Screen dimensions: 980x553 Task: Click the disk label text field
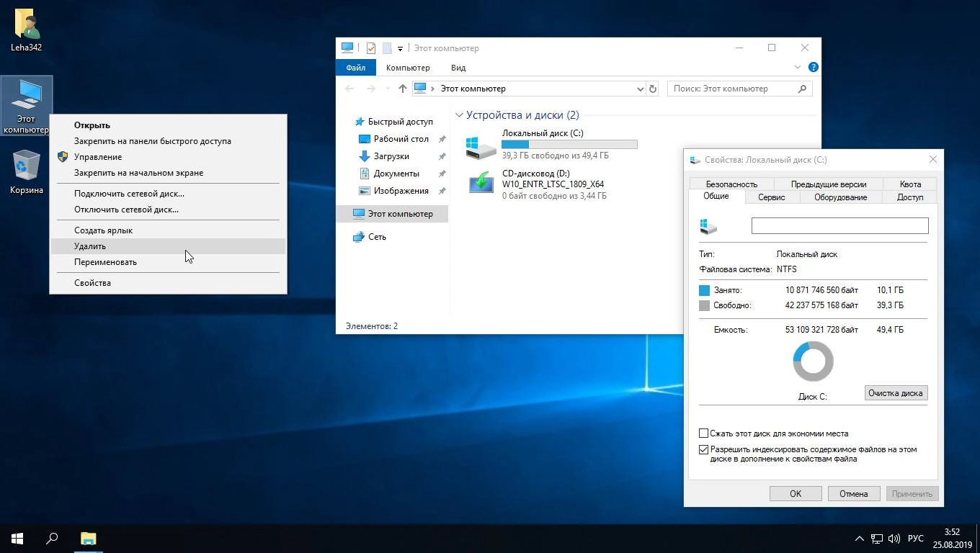pyautogui.click(x=839, y=225)
